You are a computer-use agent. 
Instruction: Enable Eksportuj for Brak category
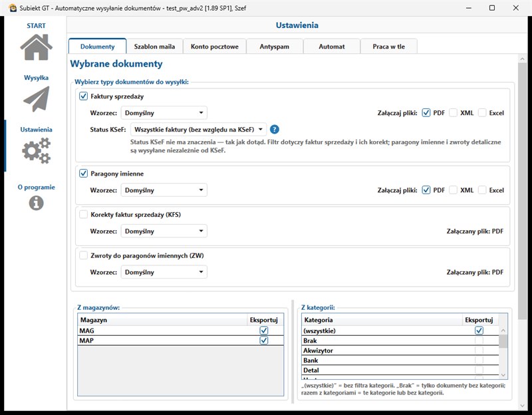click(479, 341)
